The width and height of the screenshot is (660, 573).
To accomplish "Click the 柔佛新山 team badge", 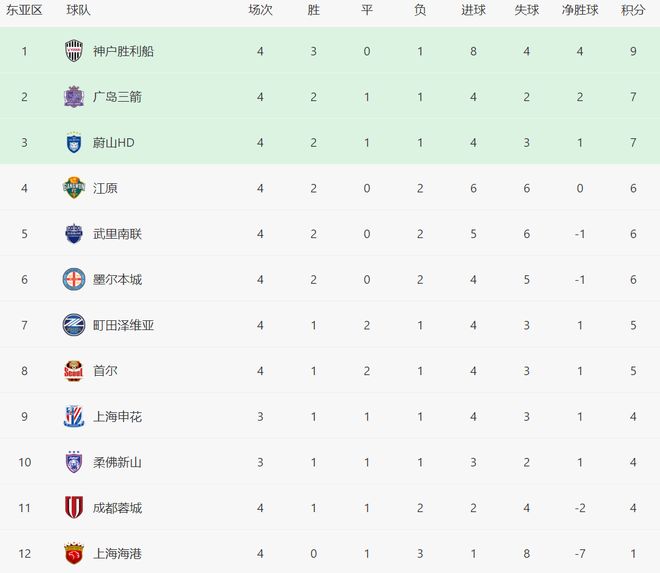I will 74,462.
